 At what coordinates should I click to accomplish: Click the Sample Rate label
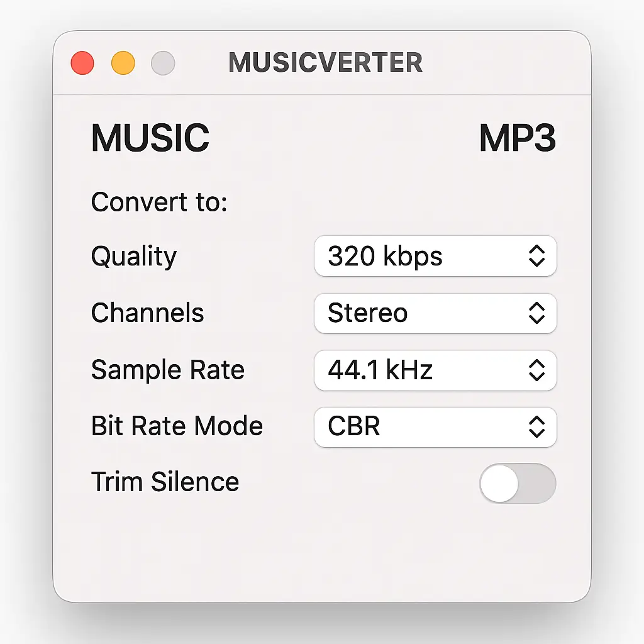coord(168,370)
